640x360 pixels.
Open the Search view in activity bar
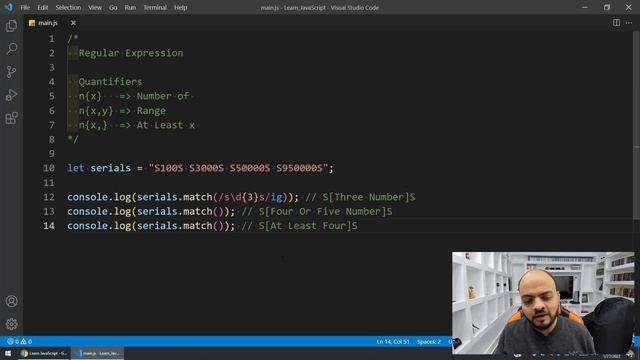point(11,49)
